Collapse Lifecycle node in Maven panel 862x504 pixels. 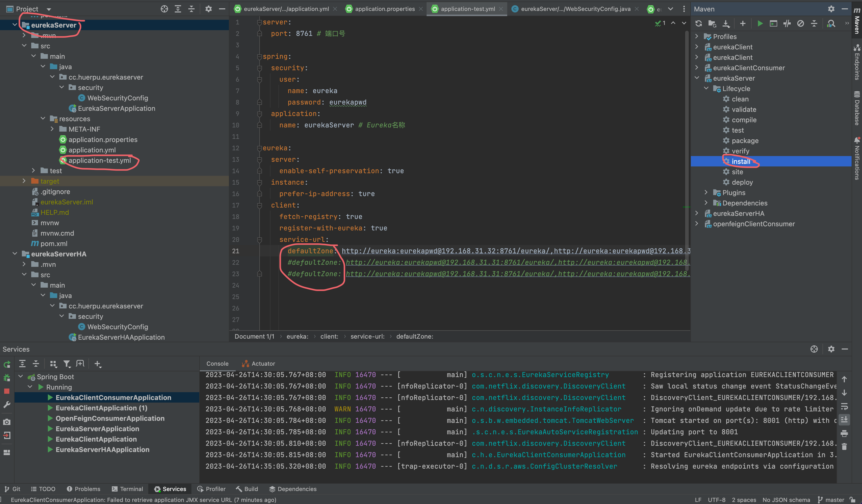coord(706,88)
